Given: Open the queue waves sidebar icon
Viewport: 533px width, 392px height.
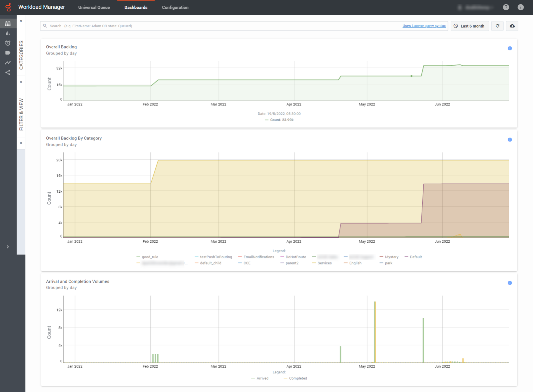Looking at the screenshot, I should point(8,24).
